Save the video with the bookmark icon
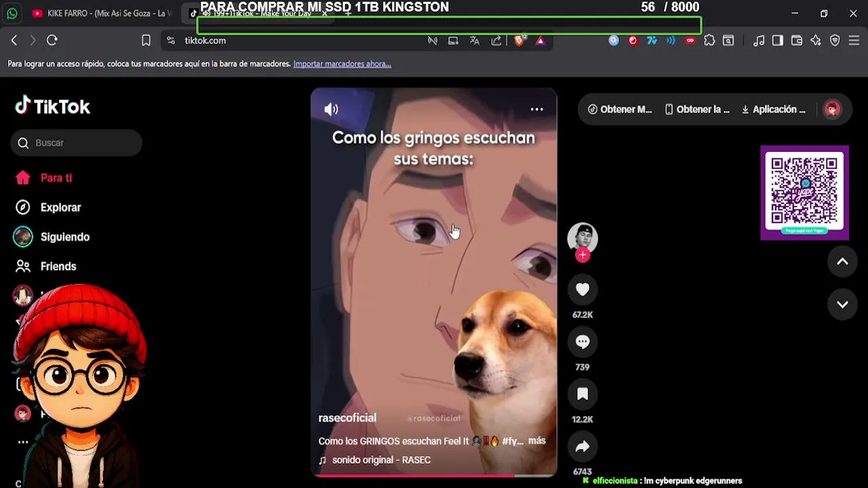 pos(583,394)
